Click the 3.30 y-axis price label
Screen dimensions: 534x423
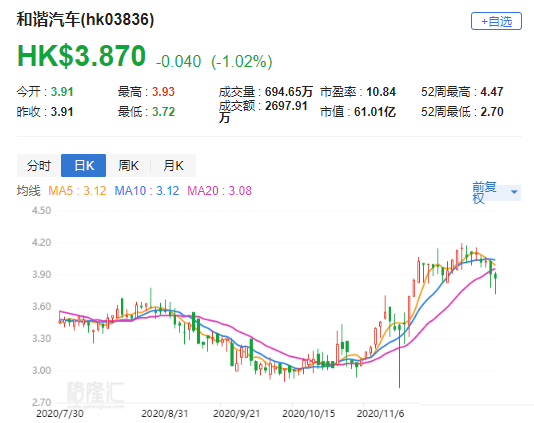(41, 339)
